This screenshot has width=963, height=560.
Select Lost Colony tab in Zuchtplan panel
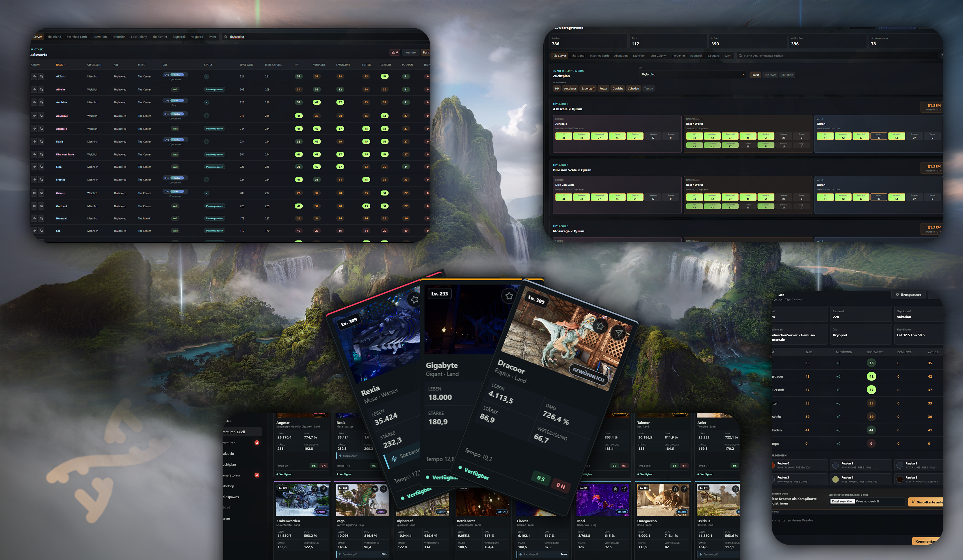pos(658,56)
